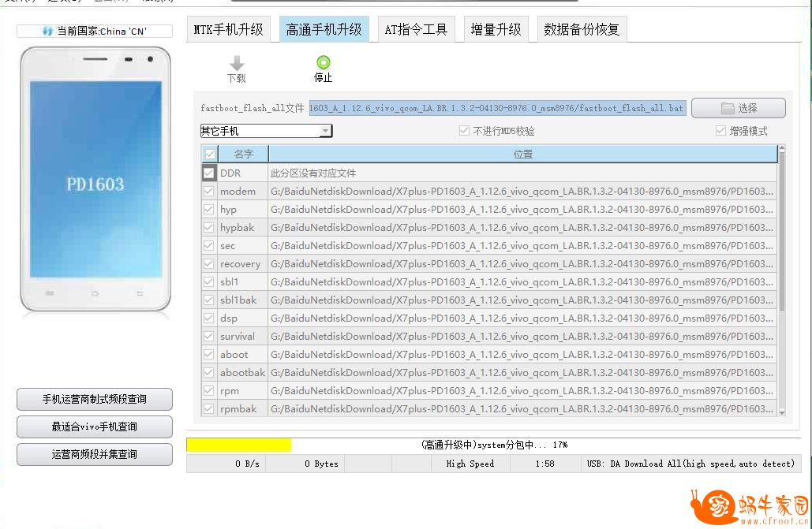Click the 运营商频段并集查询 button

point(94,454)
